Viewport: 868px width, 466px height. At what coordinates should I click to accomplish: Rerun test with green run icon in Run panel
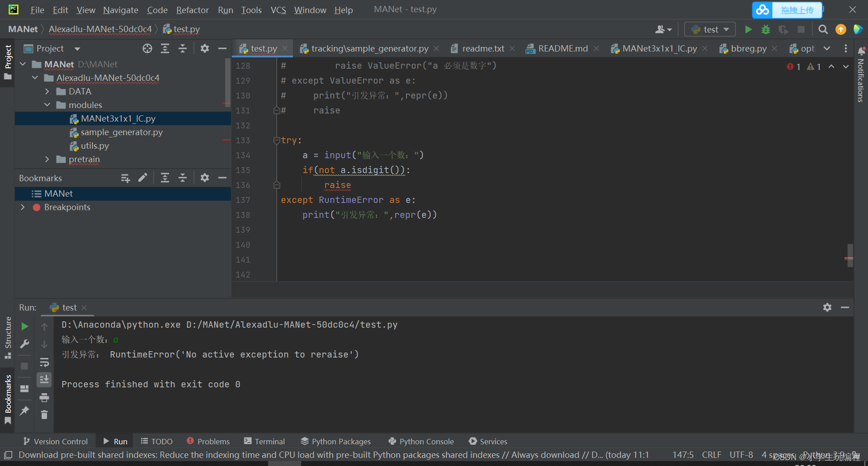pos(25,326)
